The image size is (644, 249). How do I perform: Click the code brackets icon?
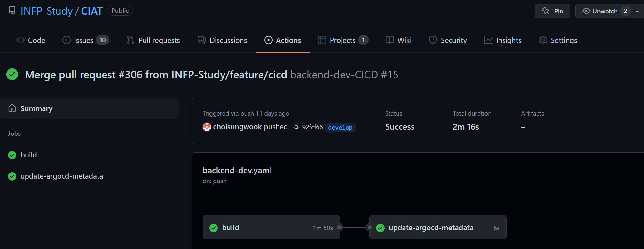20,40
